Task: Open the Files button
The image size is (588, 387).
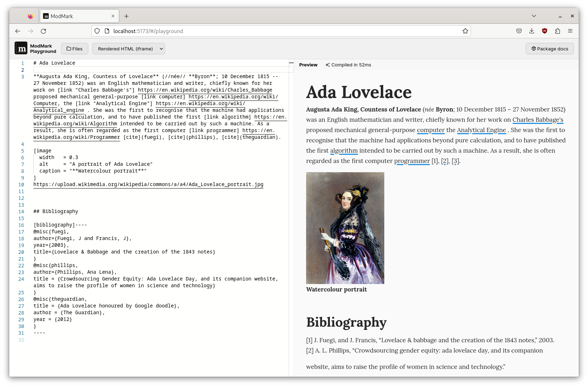Action: click(74, 49)
